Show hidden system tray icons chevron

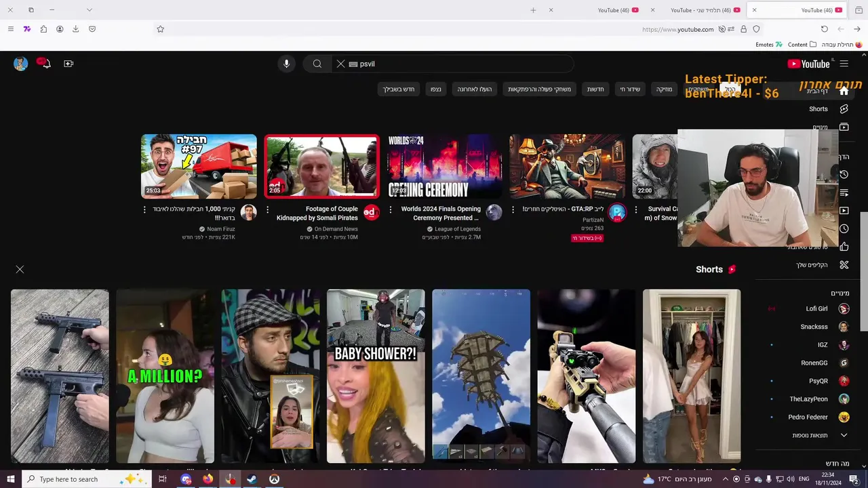point(725,479)
